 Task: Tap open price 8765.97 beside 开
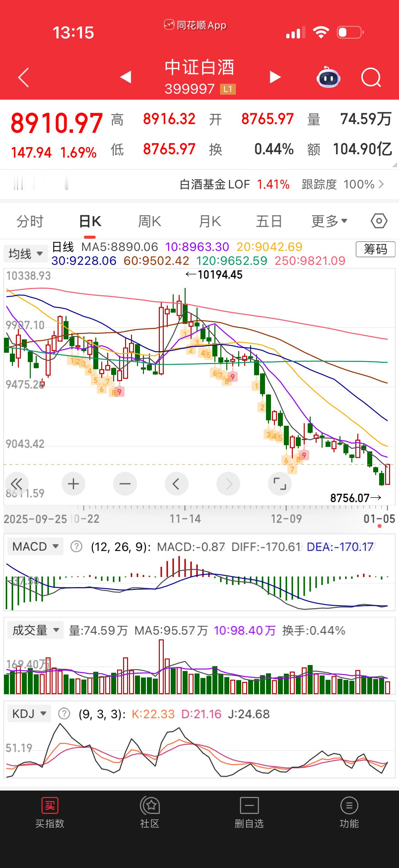[x=268, y=119]
